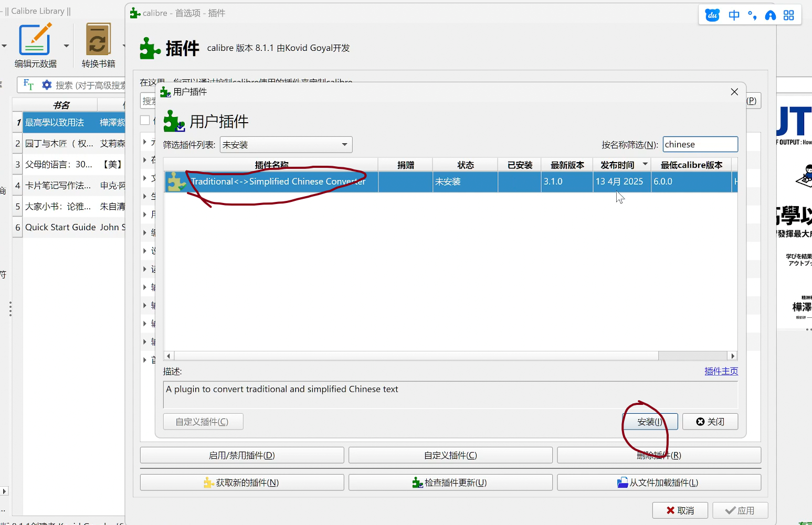This screenshot has width=812, height=525.
Task: Click the full-text search FT icon
Action: click(28, 85)
